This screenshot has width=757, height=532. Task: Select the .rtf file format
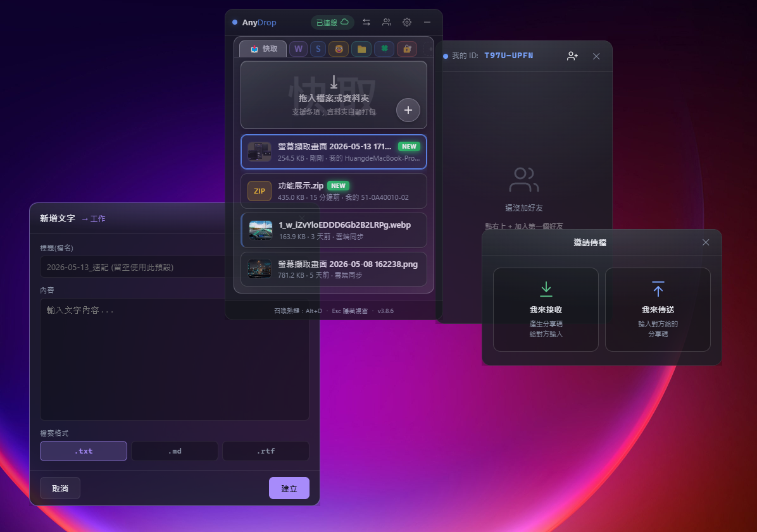266,451
